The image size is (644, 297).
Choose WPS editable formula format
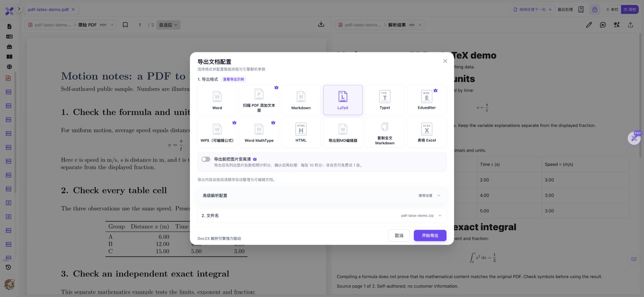(217, 133)
